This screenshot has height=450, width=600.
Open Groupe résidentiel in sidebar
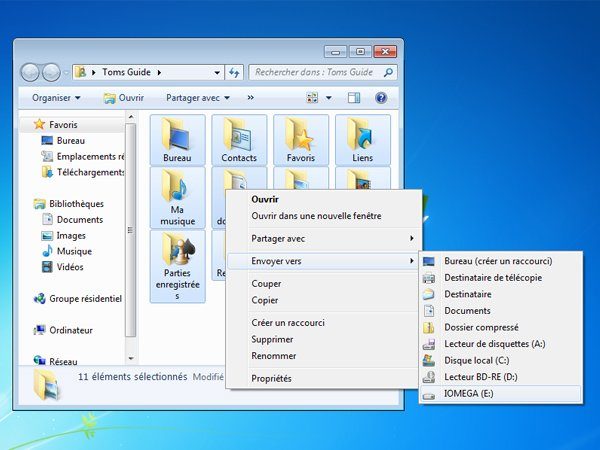coord(78,298)
